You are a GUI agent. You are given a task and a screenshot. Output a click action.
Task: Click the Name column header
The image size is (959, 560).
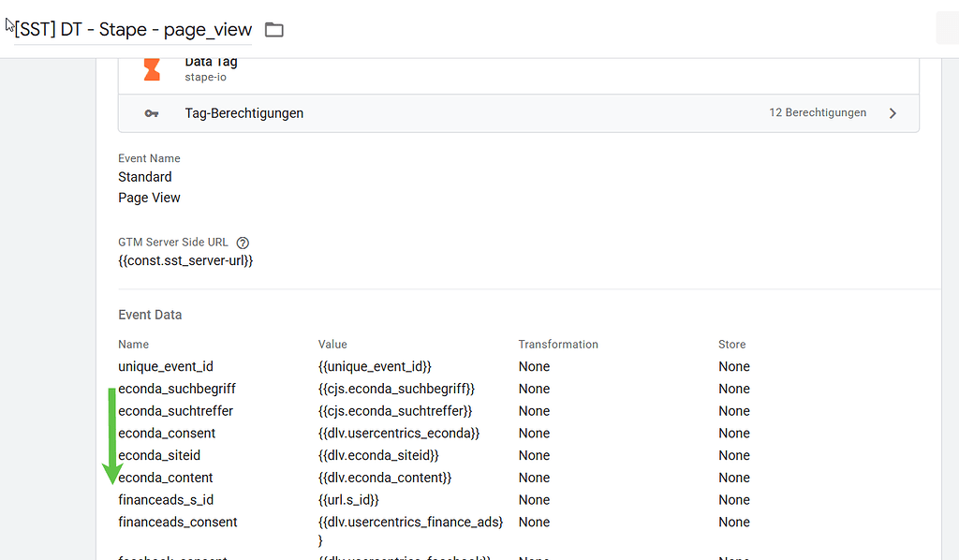[133, 344]
